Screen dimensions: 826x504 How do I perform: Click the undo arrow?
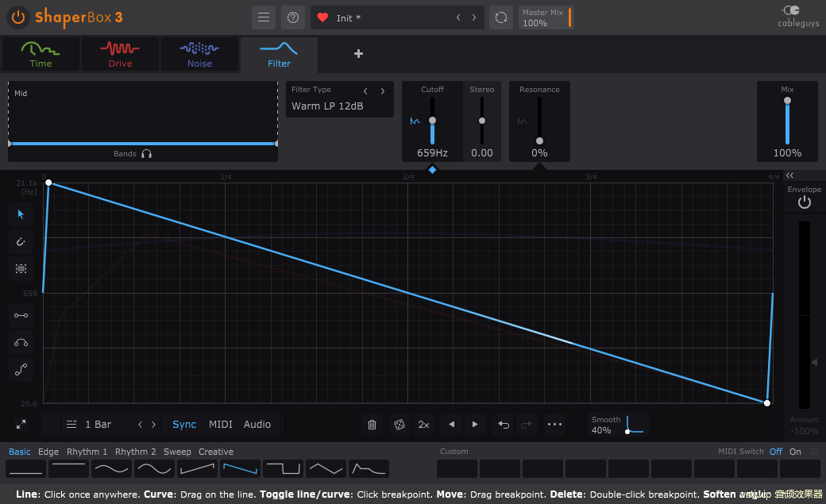pos(504,425)
